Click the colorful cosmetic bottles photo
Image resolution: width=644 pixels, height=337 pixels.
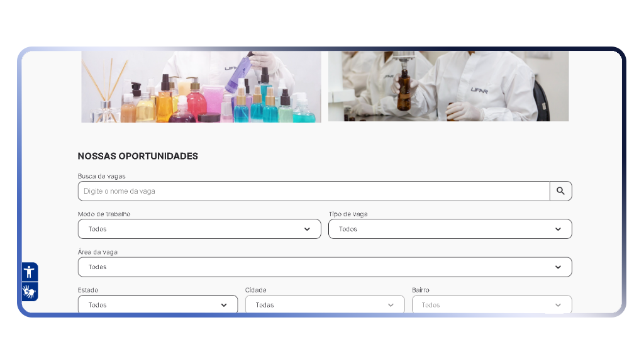pyautogui.click(x=201, y=87)
